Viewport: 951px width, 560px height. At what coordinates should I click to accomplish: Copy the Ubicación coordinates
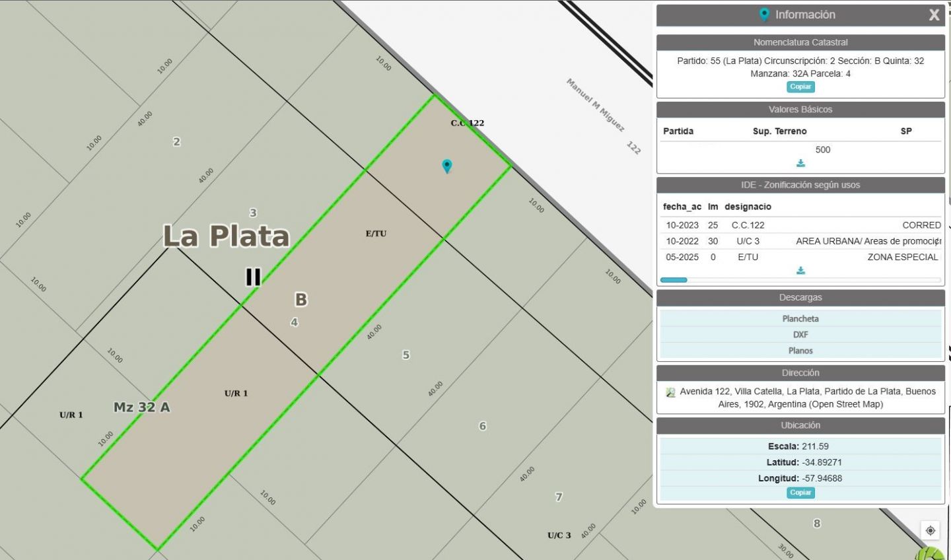click(x=800, y=493)
